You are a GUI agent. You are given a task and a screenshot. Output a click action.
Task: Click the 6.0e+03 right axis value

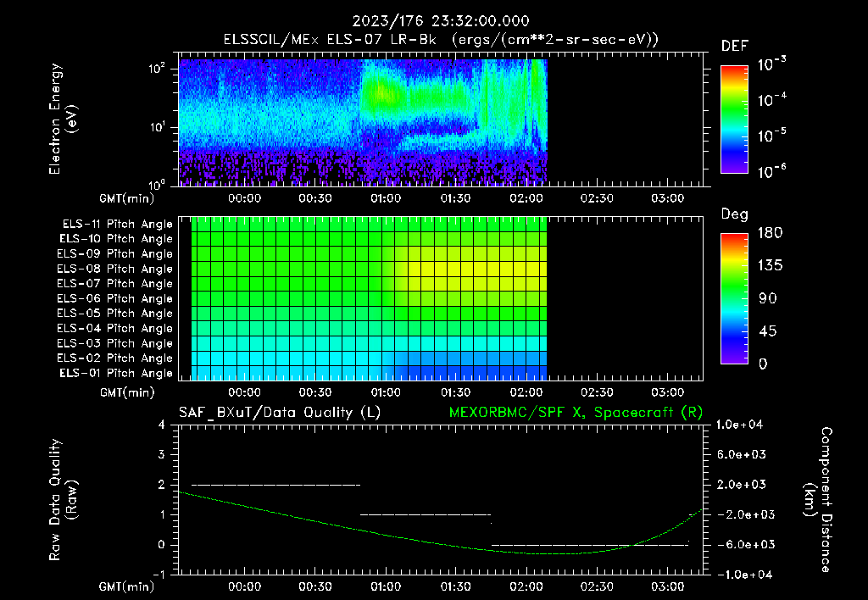click(743, 454)
